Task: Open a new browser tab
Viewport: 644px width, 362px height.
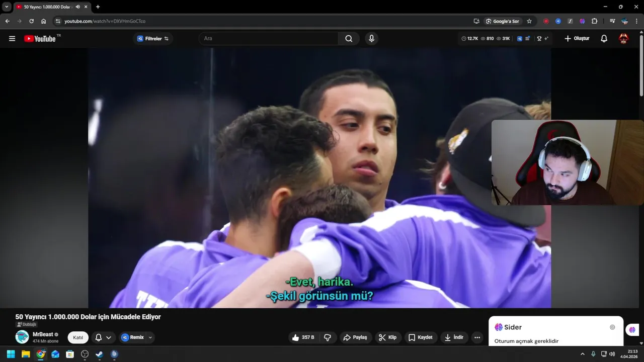Action: (x=98, y=7)
